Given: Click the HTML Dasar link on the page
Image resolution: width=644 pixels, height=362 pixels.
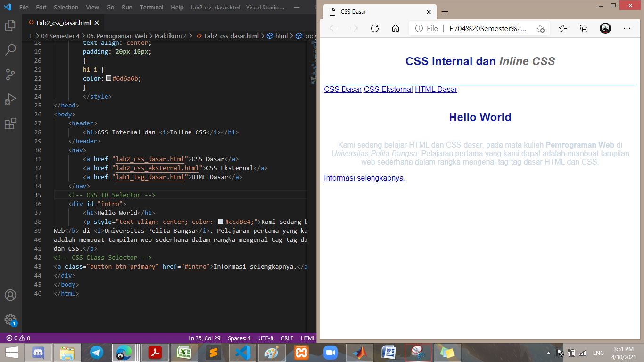Looking at the screenshot, I should point(436,90).
